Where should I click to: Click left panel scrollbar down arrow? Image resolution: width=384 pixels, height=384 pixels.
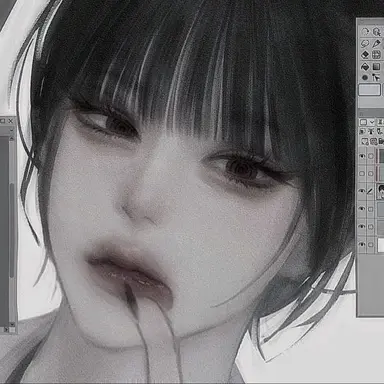click(x=12, y=324)
